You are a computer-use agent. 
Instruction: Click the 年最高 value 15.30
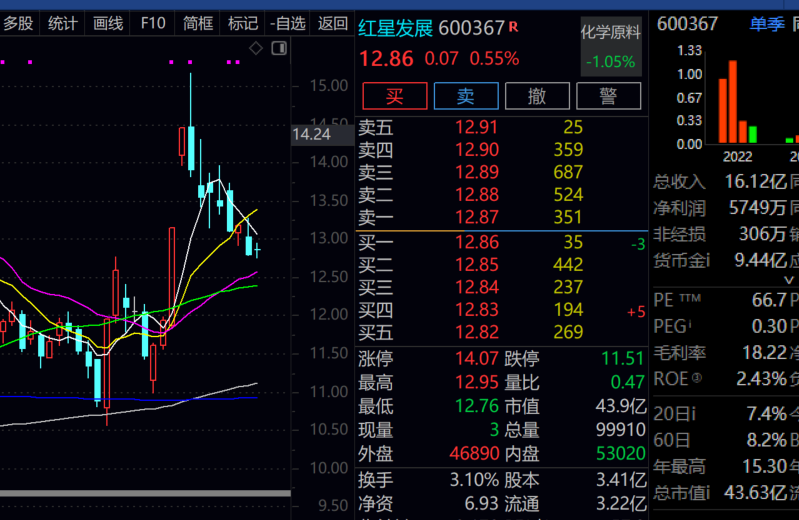[764, 466]
